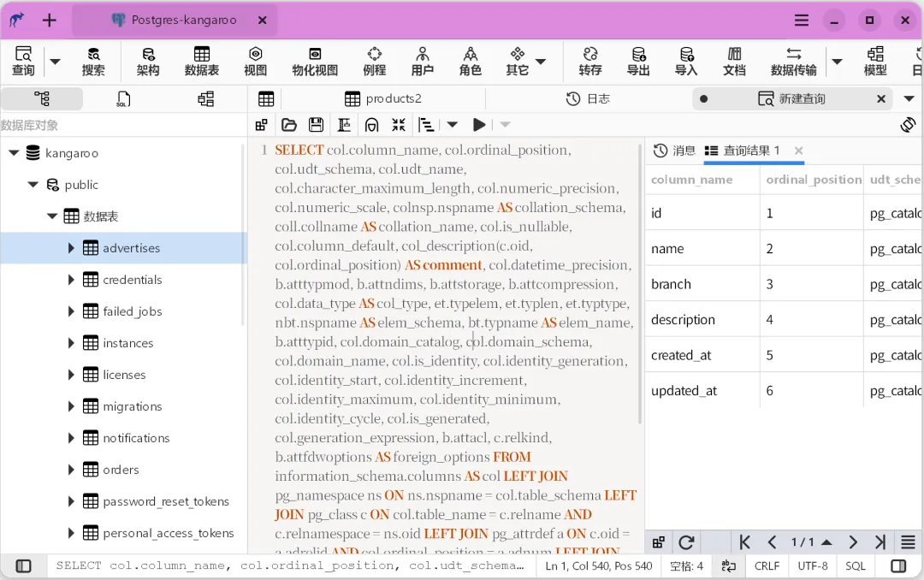Open the table grid tab icon
This screenshot has height=580, width=924.
point(266,99)
